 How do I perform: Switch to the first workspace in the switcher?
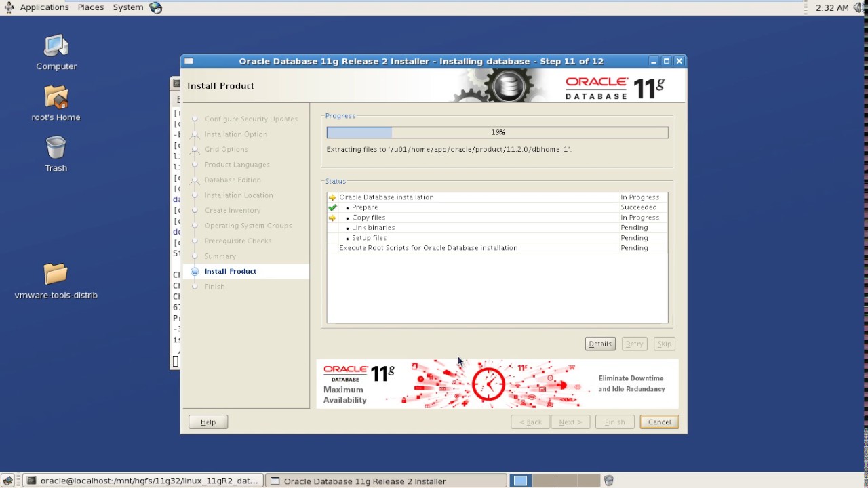pyautogui.click(x=520, y=481)
